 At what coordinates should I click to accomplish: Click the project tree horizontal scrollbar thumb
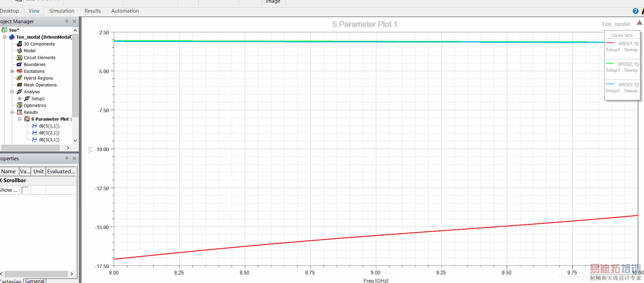point(31,148)
